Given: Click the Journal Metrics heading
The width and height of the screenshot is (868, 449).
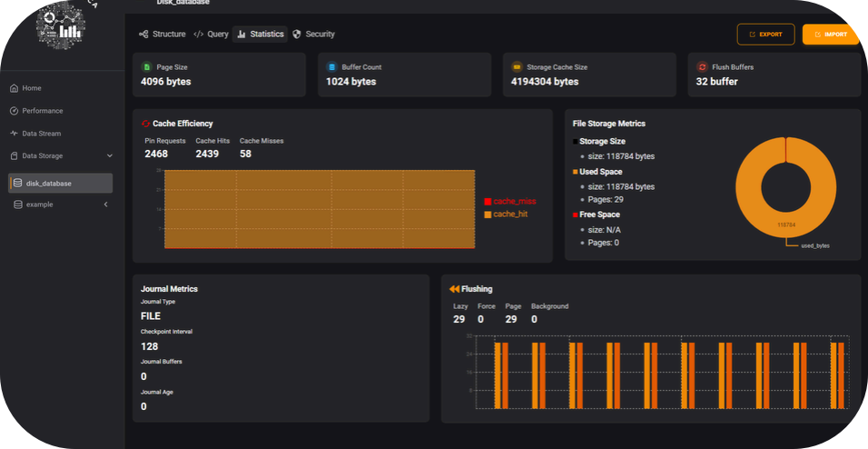Looking at the screenshot, I should [x=169, y=289].
